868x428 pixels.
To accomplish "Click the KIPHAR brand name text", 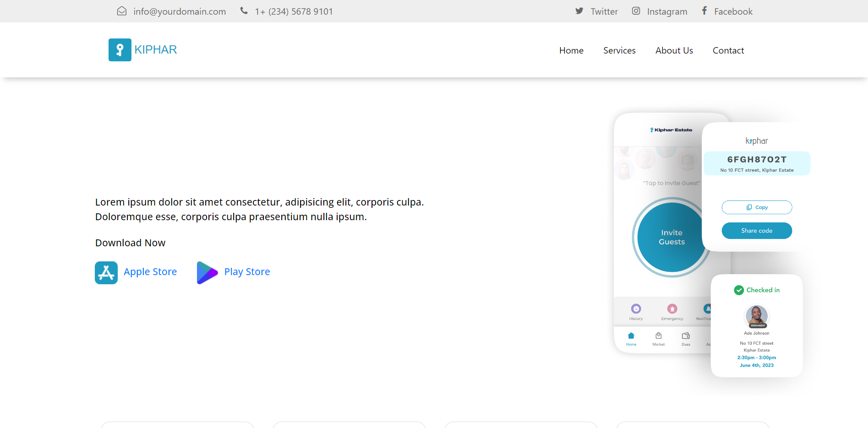I will pos(156,50).
